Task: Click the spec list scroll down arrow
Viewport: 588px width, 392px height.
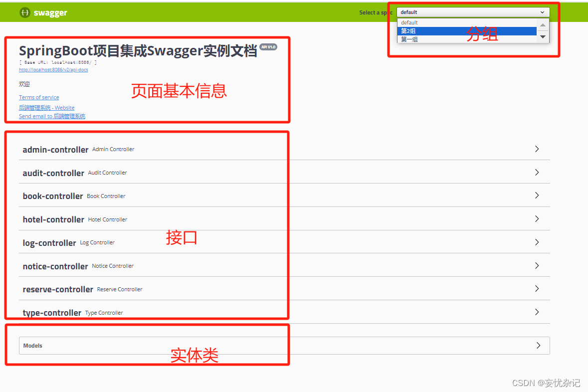Action: (543, 37)
